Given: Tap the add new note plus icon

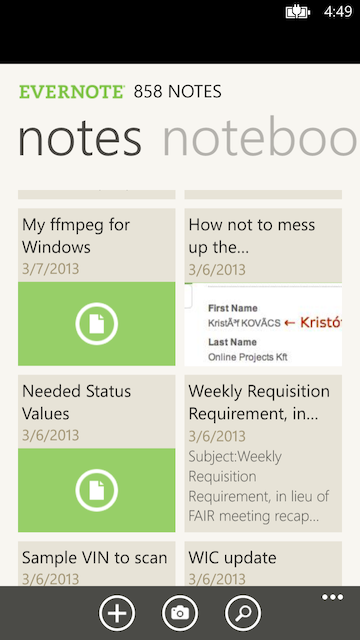Looking at the screenshot, I should (x=117, y=613).
